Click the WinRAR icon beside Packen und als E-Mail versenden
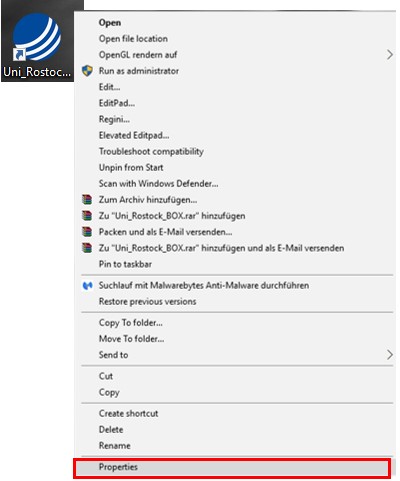The image size is (400, 481). [x=87, y=232]
